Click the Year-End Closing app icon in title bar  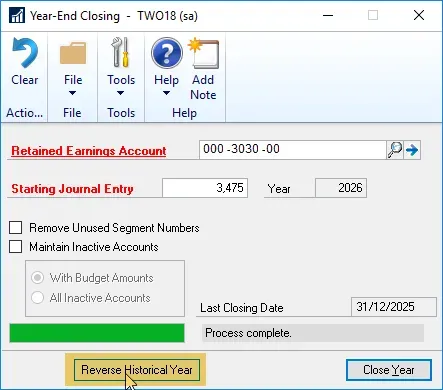click(17, 15)
